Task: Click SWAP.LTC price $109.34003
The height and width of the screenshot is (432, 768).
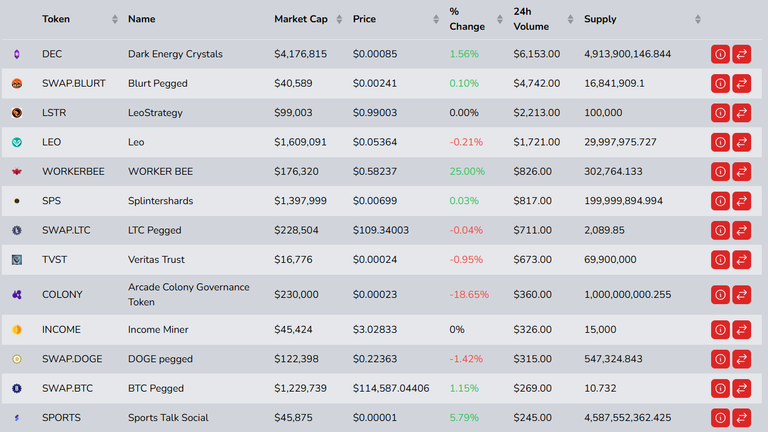Action: (381, 230)
